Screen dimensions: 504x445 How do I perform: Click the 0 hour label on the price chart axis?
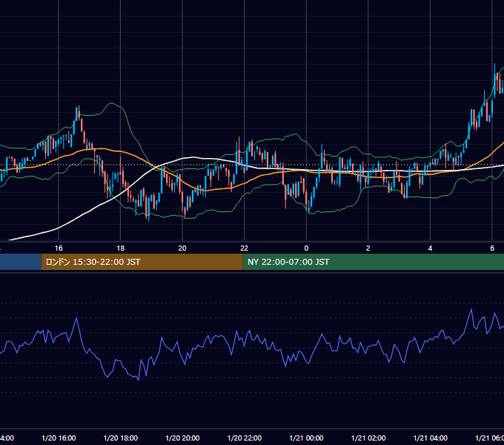tap(306, 248)
